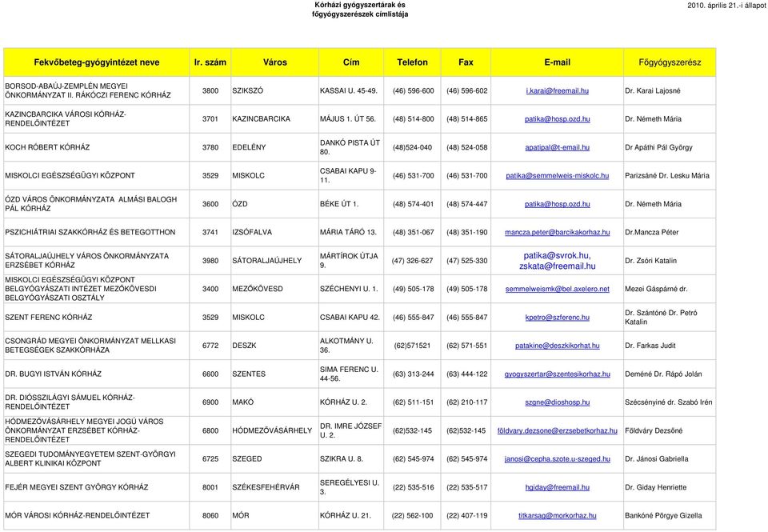The height and width of the screenshot is (532, 768).
Task: Select the 'E-mail' column header
Action: click(x=558, y=62)
